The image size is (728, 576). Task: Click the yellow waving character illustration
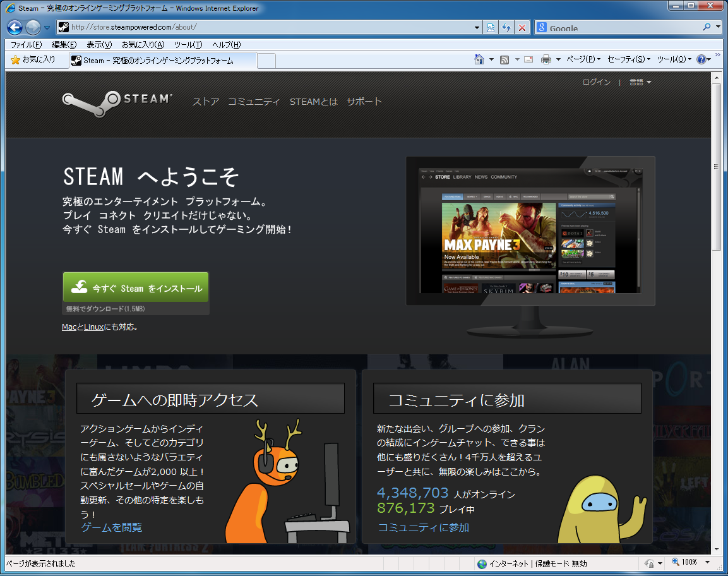point(602,510)
